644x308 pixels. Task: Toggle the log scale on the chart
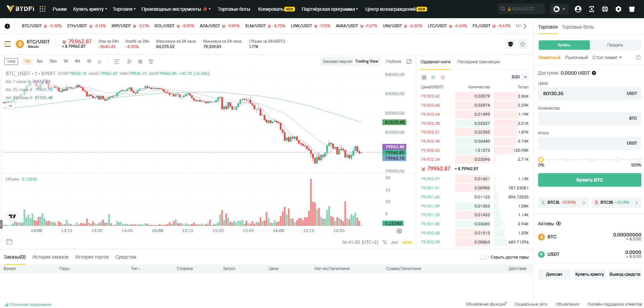395,242
